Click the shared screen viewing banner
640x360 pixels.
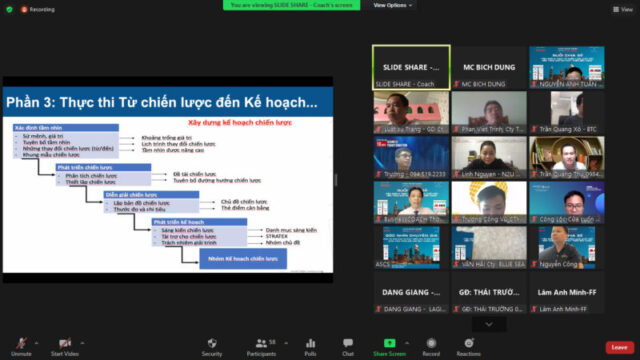291,5
